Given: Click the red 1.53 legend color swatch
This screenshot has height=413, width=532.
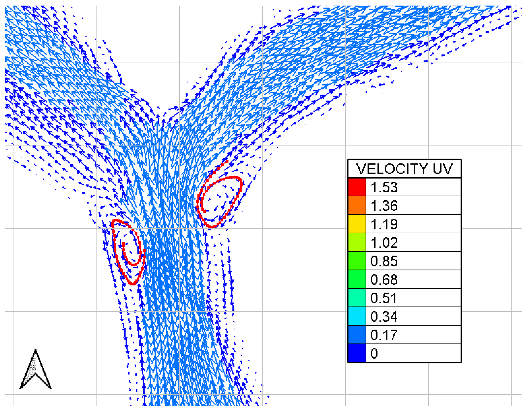Looking at the screenshot, I should [x=357, y=187].
